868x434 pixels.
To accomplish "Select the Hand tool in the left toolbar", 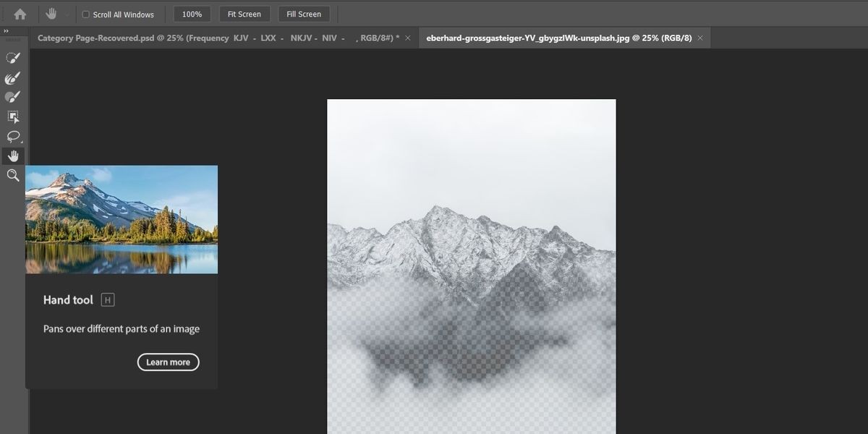I will pos(13,156).
